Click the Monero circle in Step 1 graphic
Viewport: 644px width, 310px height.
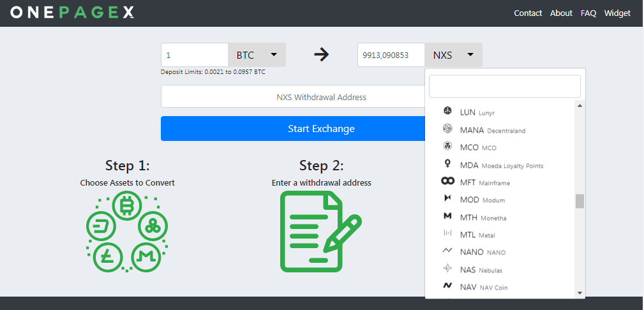[x=146, y=258]
